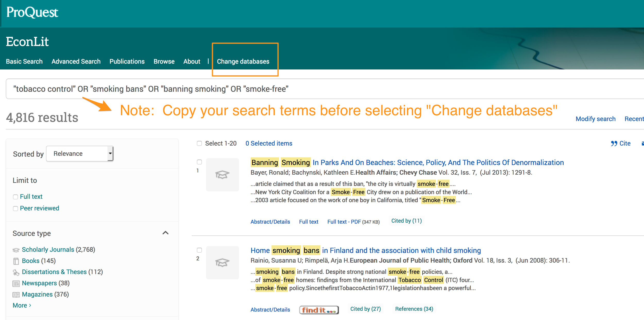The image size is (644, 320).
Task: Collapse the Source type section
Action: (165, 233)
